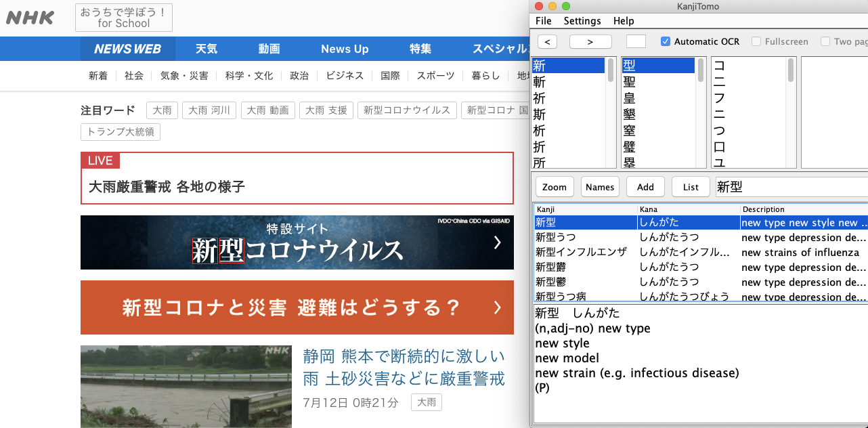Select the 新型インフルエンザ result row
The image size is (868, 428).
[701, 253]
